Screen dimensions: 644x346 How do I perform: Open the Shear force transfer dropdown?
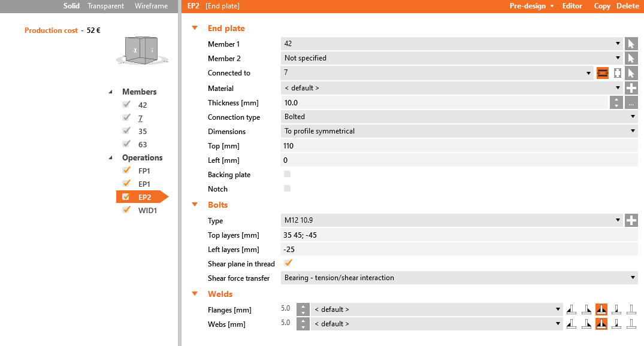(459, 278)
